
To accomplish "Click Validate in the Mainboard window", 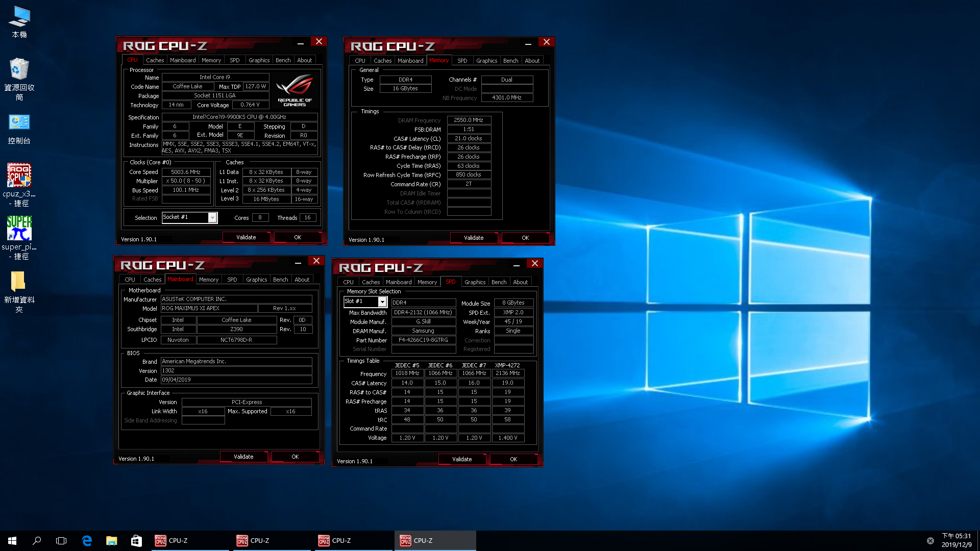I will pos(243,457).
